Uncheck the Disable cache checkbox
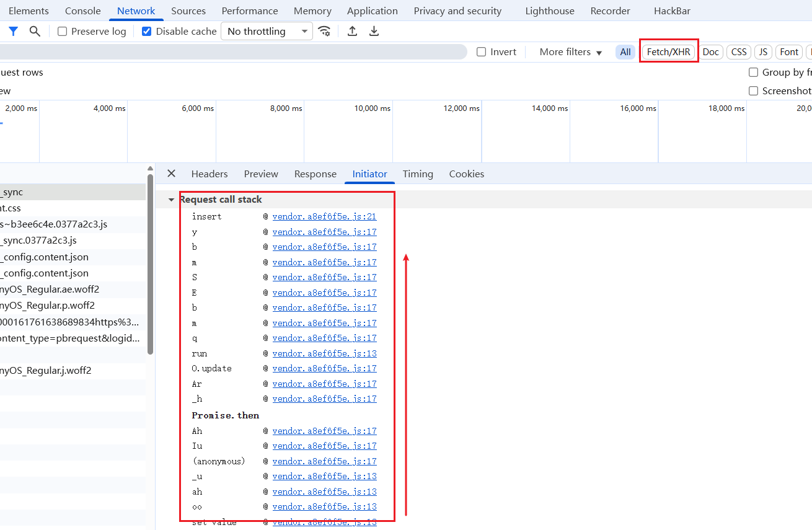 click(x=147, y=31)
